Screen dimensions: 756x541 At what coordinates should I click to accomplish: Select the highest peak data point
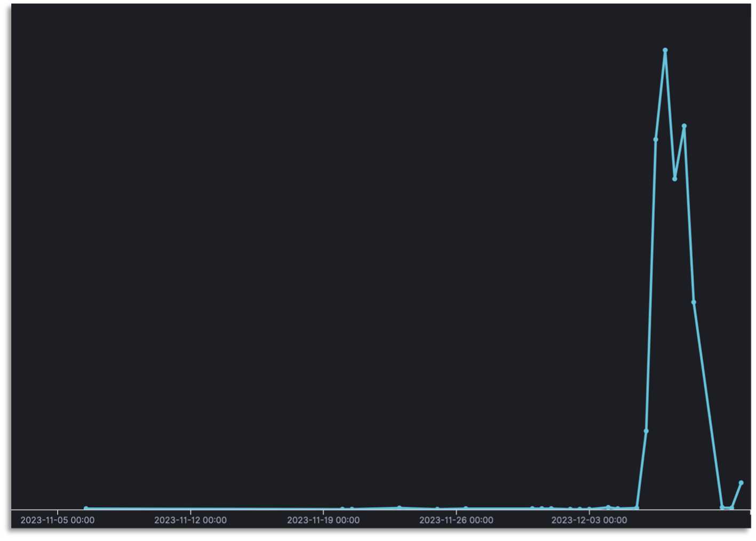(665, 50)
